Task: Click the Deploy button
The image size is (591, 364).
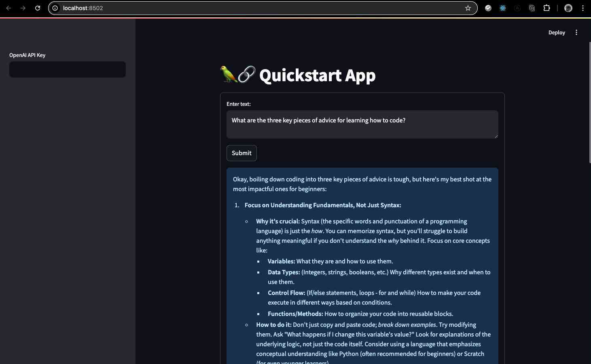Action: pyautogui.click(x=557, y=33)
